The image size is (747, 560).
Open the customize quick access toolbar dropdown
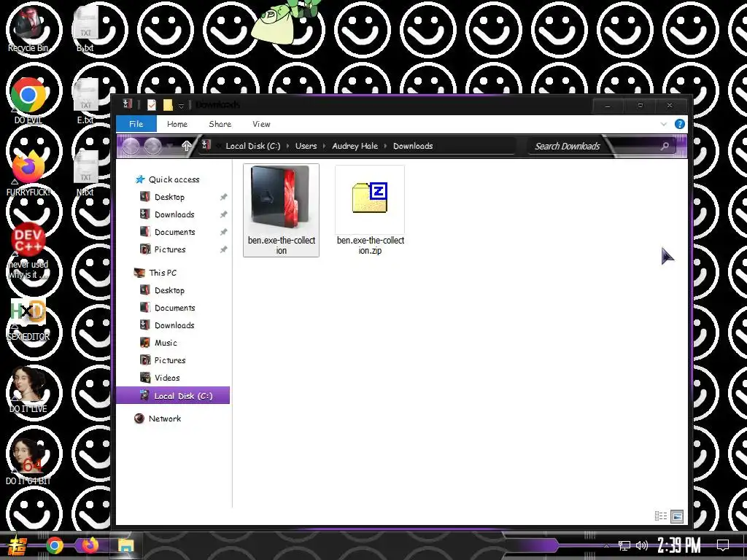[x=181, y=106]
